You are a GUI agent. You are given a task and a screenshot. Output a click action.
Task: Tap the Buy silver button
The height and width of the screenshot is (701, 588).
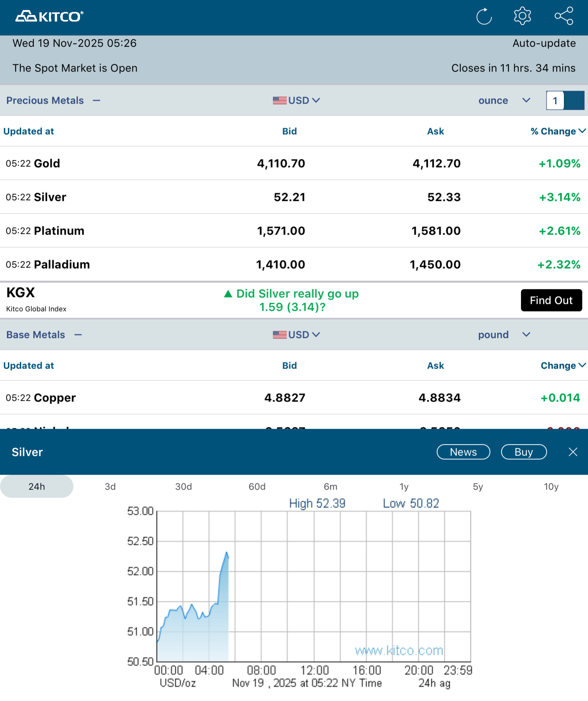[x=524, y=452]
